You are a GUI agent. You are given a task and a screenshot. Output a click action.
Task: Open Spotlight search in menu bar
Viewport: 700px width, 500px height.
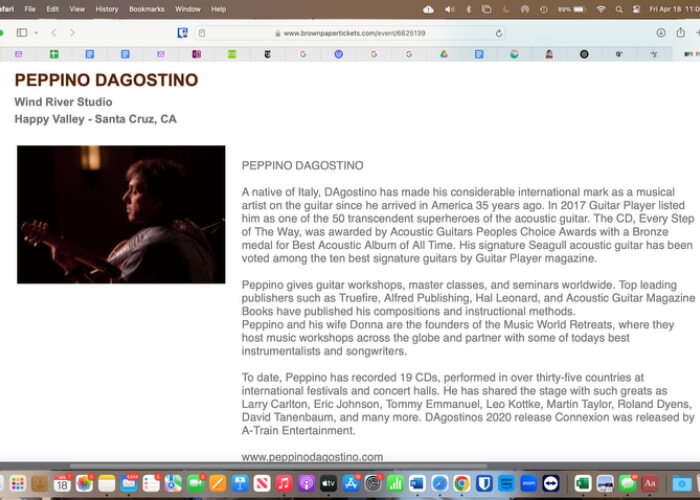[x=619, y=9]
